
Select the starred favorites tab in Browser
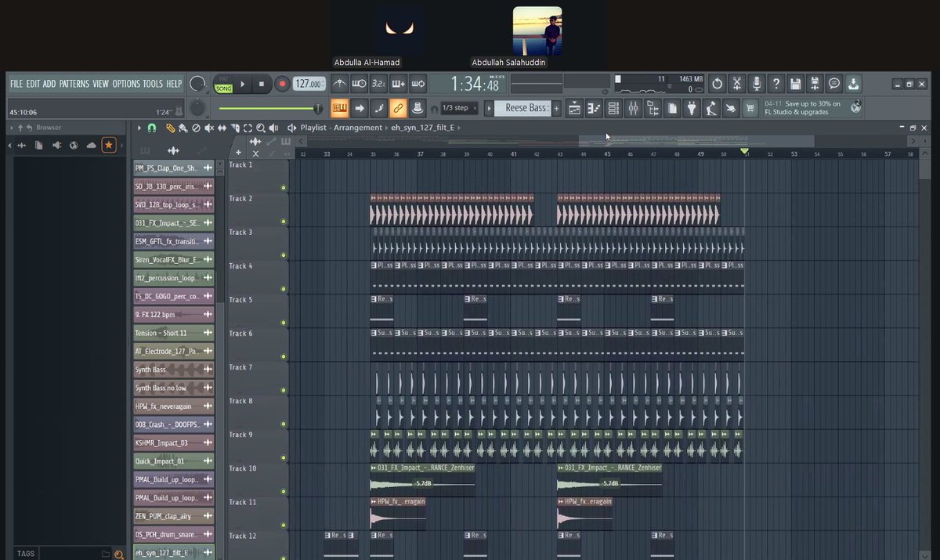109,145
